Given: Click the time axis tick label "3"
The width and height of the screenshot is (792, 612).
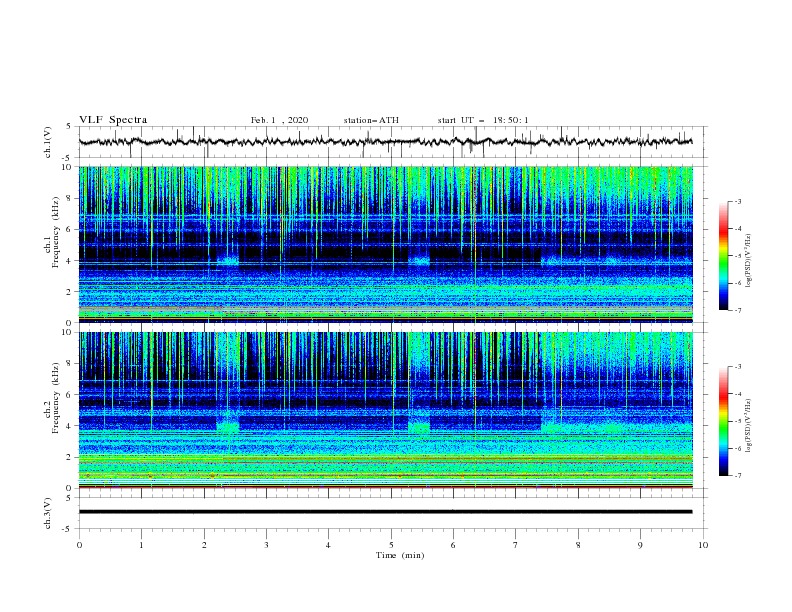Looking at the screenshot, I should coord(266,545).
